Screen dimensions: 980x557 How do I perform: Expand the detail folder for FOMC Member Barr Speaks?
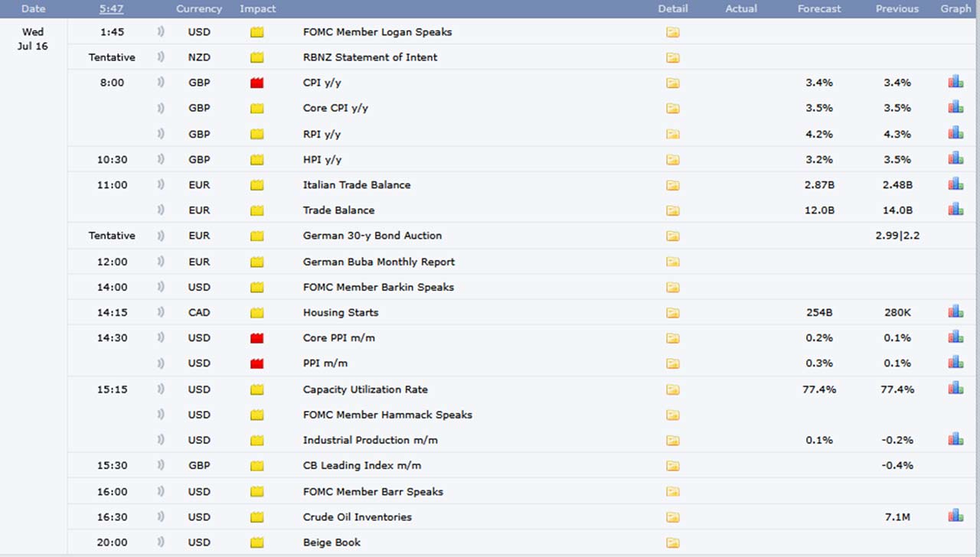coord(672,492)
